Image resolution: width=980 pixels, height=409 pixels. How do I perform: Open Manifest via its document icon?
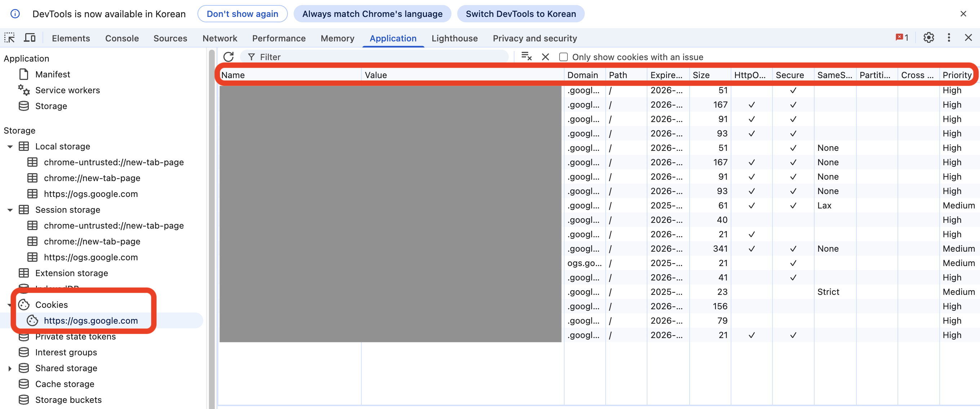[x=23, y=74]
